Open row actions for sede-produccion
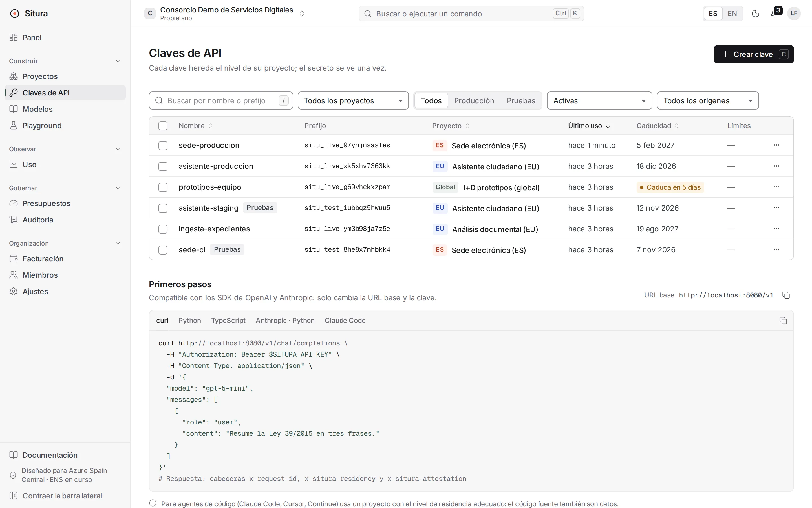 (x=776, y=145)
